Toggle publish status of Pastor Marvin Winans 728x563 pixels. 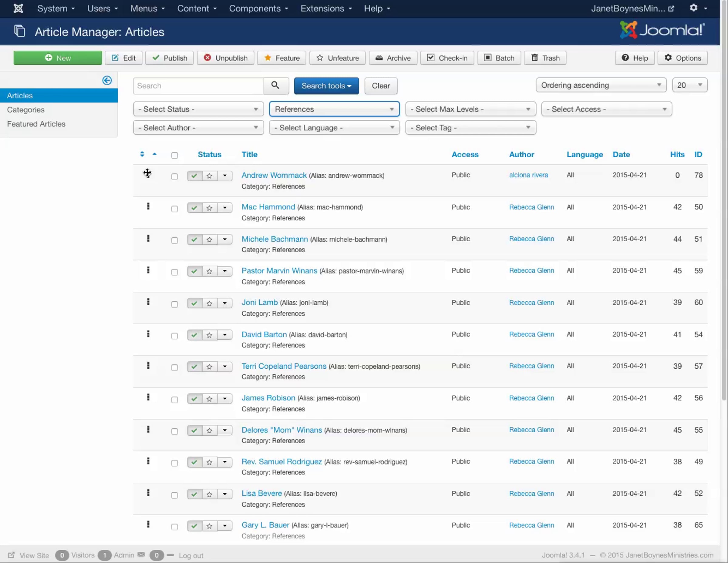pyautogui.click(x=195, y=271)
